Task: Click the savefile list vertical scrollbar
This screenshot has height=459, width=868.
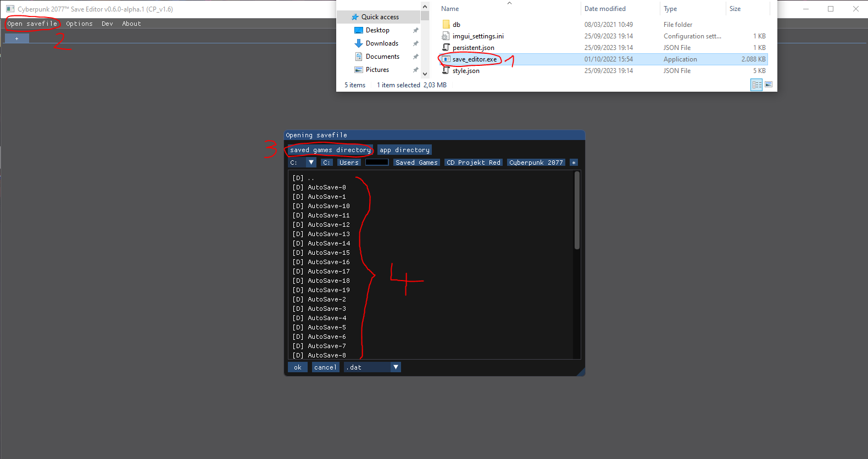Action: click(x=577, y=210)
